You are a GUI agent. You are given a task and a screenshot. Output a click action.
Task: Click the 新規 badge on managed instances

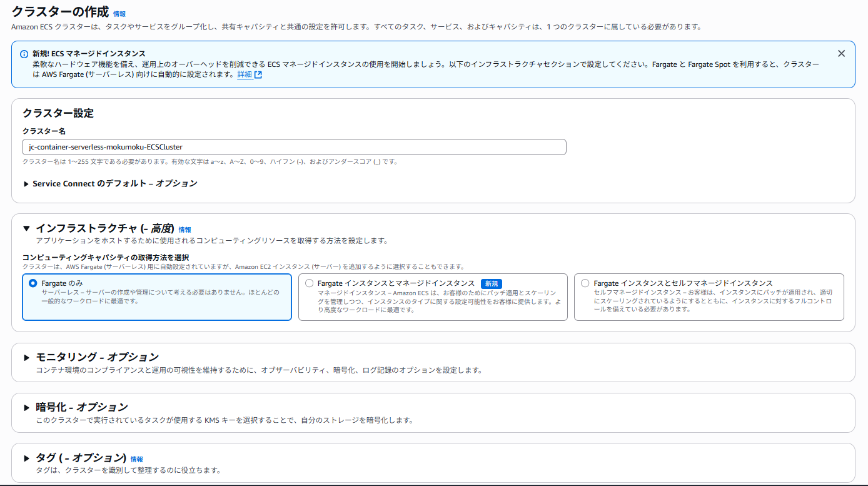(x=492, y=283)
